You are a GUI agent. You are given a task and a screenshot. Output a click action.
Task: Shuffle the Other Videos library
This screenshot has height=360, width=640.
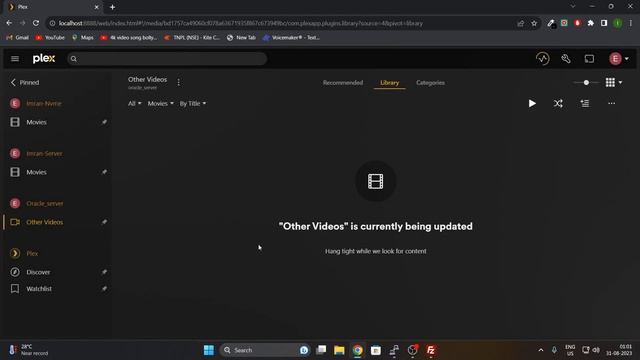[558, 104]
